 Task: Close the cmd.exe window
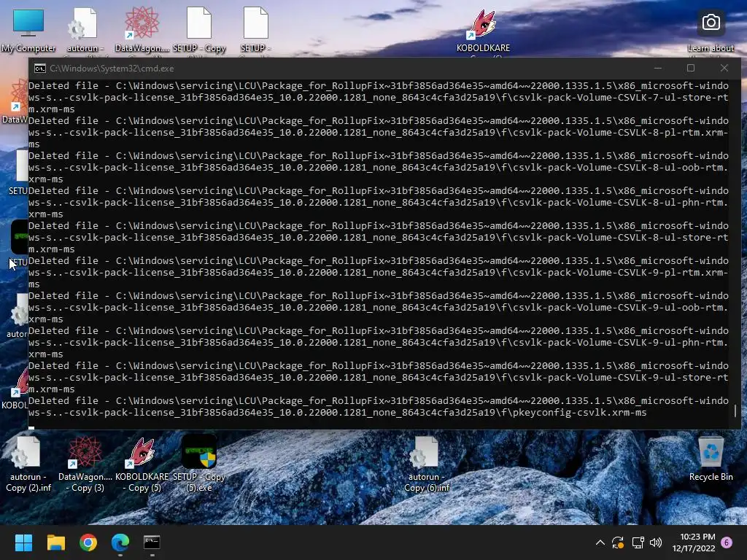tap(724, 68)
